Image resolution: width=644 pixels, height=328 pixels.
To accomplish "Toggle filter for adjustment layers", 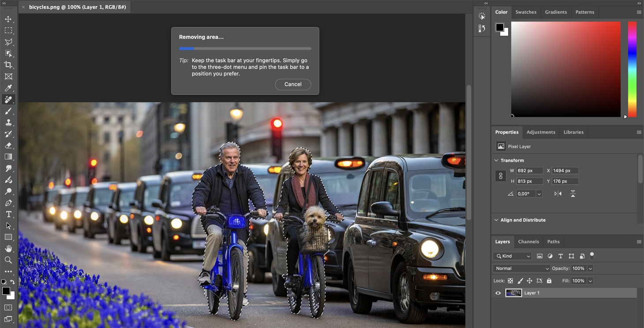I will click(550, 256).
